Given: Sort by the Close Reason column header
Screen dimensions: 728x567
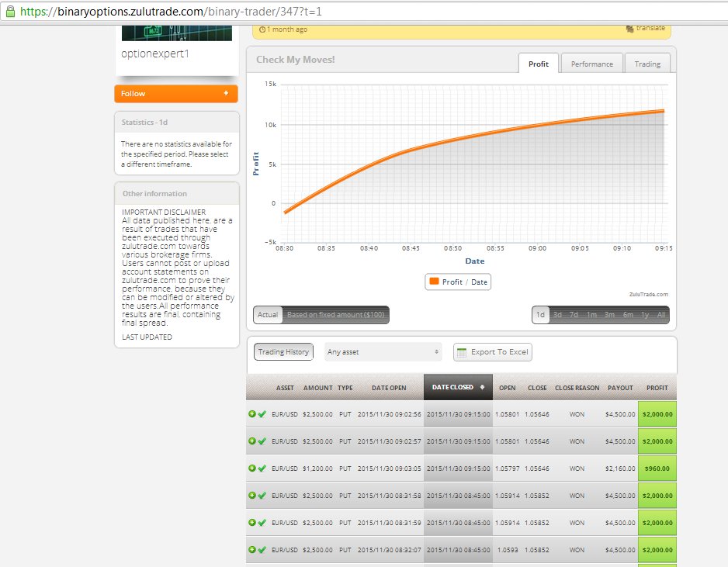Looking at the screenshot, I should pyautogui.click(x=577, y=388).
